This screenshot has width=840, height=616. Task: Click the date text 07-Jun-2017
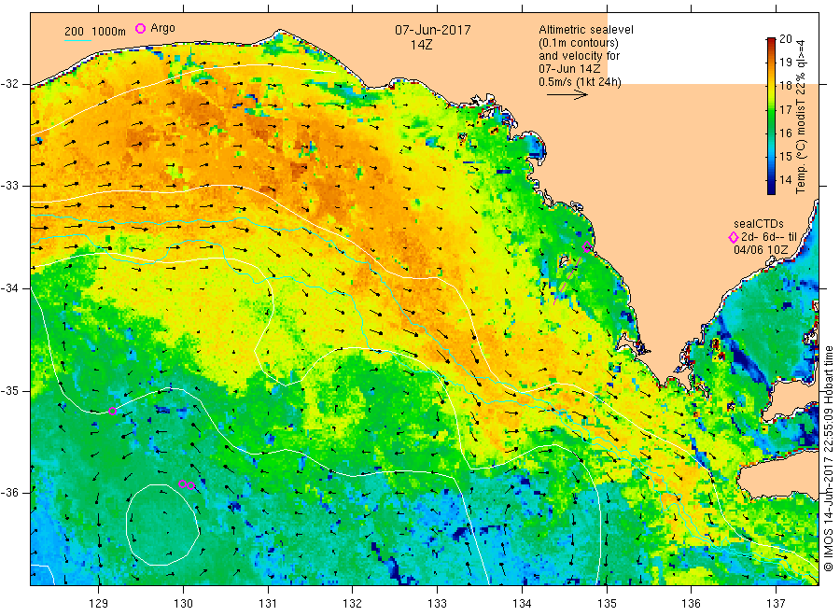tap(433, 30)
